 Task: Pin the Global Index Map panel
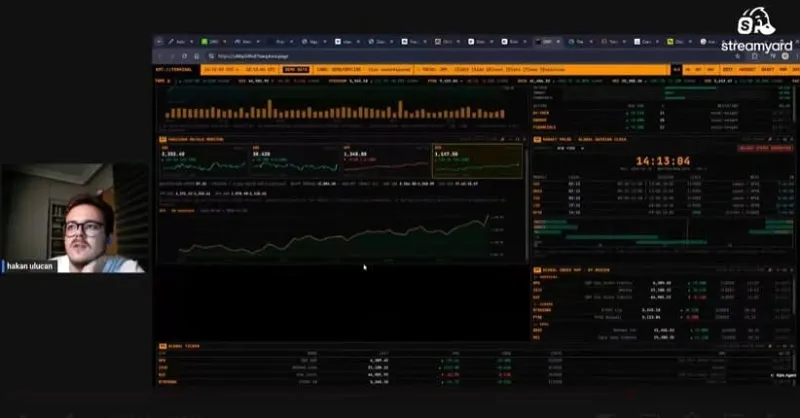(771, 269)
